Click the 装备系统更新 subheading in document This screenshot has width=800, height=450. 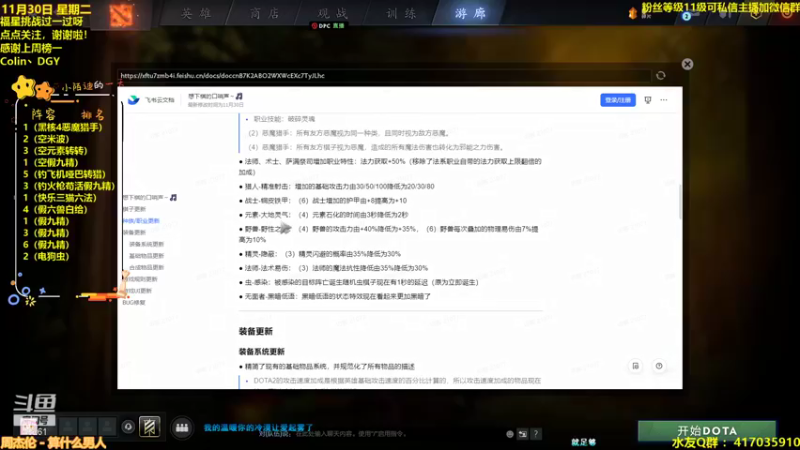[262, 352]
